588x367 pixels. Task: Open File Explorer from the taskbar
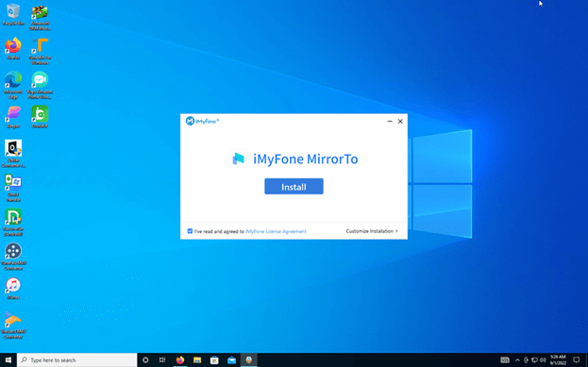tap(197, 359)
